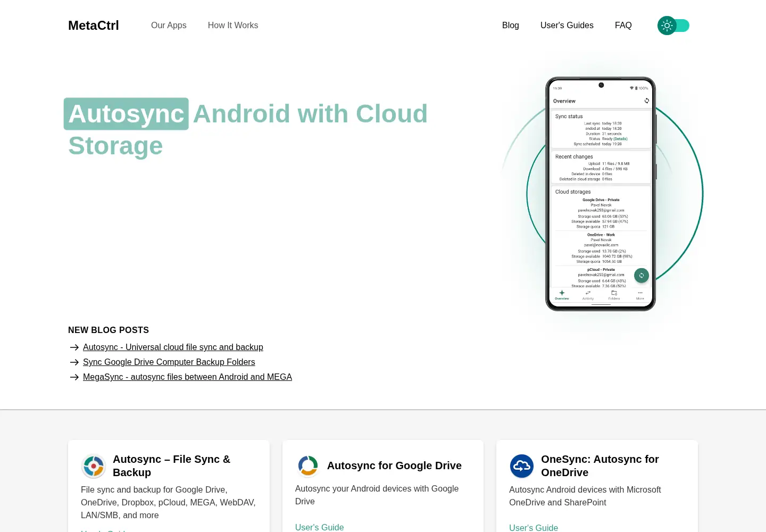Click the 'Google Drive - Private' entry in the phone
The image size is (766, 532).
[x=601, y=200]
